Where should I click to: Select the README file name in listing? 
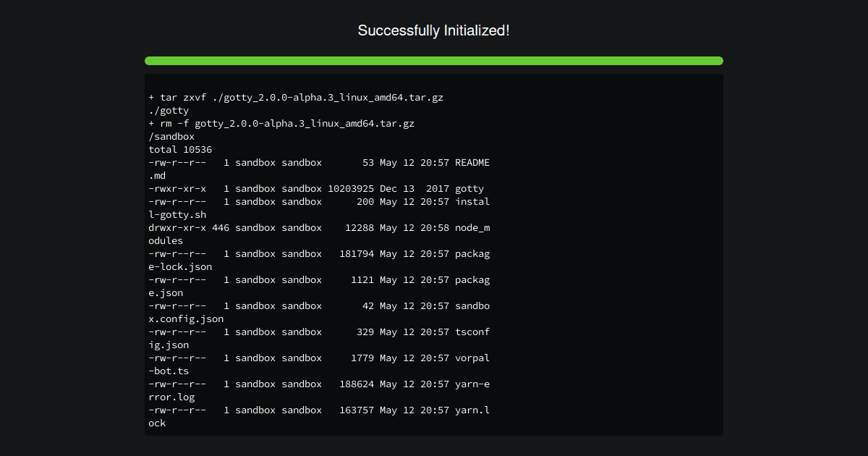click(x=472, y=162)
